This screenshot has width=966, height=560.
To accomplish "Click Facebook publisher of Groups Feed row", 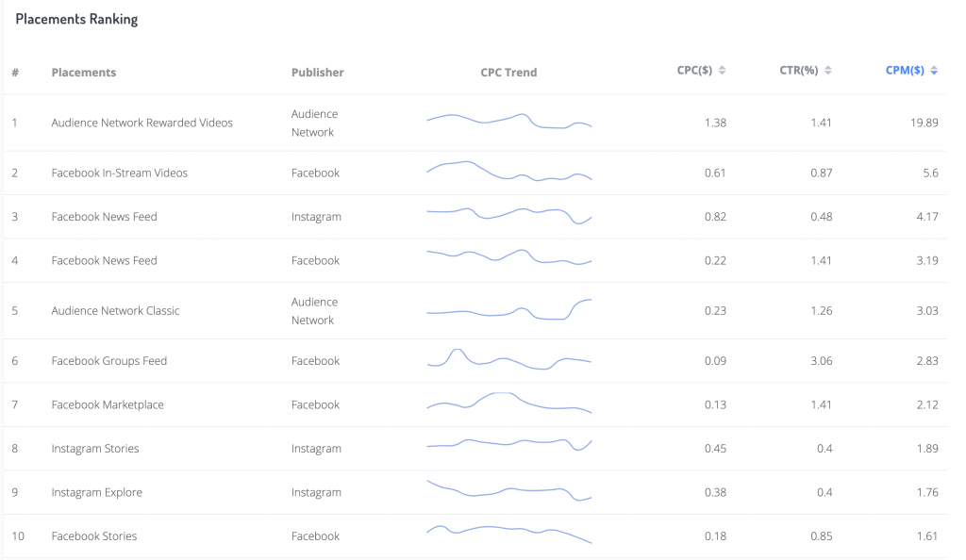I will tap(315, 361).
